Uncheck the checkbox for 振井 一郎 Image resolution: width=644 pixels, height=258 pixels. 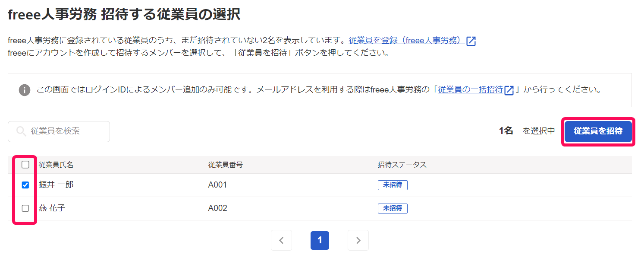point(25,185)
